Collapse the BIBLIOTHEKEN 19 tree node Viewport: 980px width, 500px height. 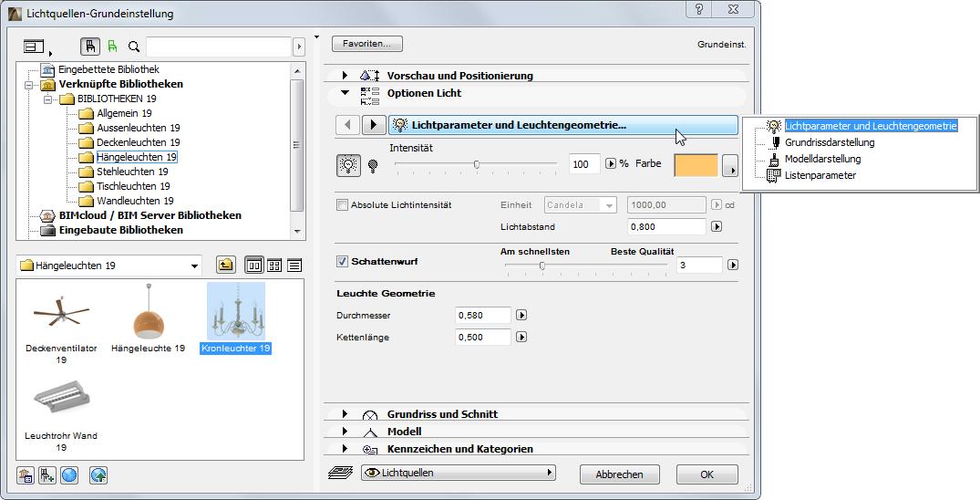point(47,99)
